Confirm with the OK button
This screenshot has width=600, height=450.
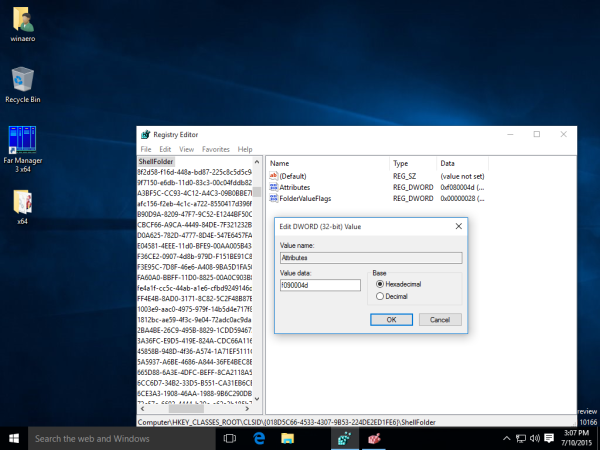pos(391,320)
